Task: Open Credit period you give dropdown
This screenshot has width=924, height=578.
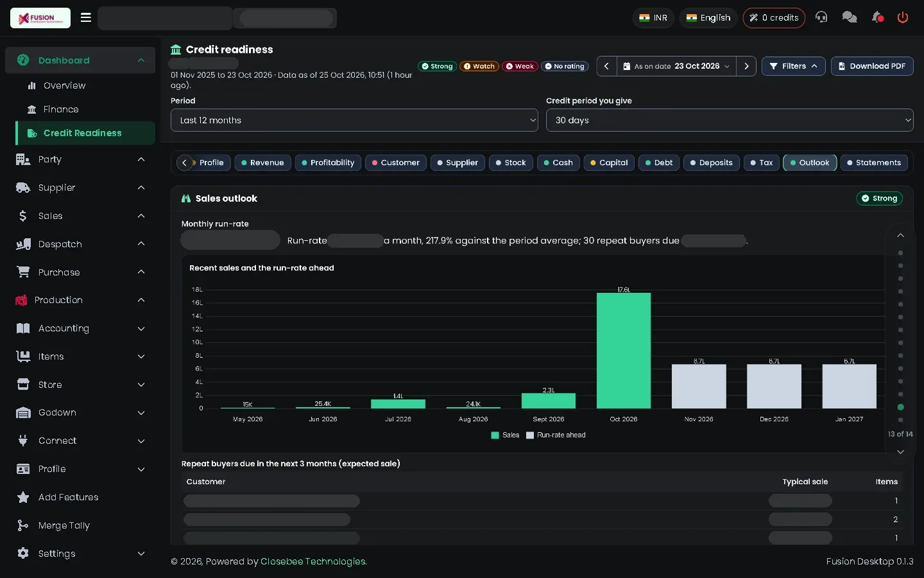Action: click(730, 120)
